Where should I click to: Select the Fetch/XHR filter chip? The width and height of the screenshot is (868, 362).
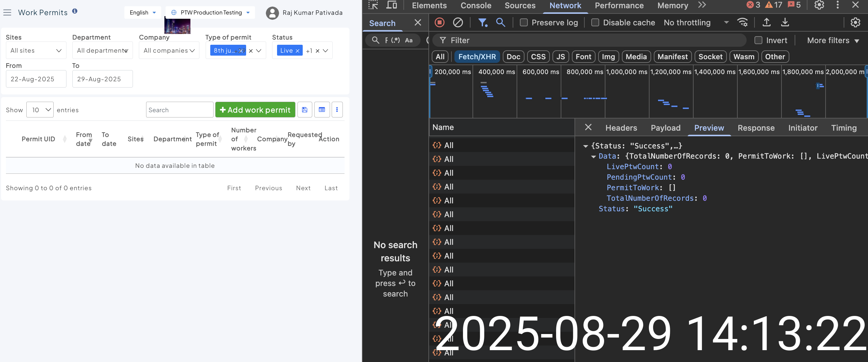coord(477,57)
